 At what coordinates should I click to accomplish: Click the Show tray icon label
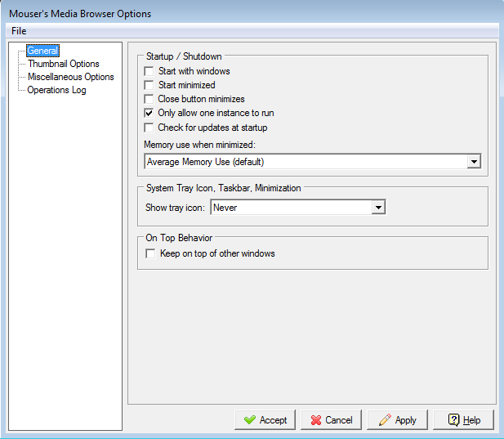(x=175, y=208)
